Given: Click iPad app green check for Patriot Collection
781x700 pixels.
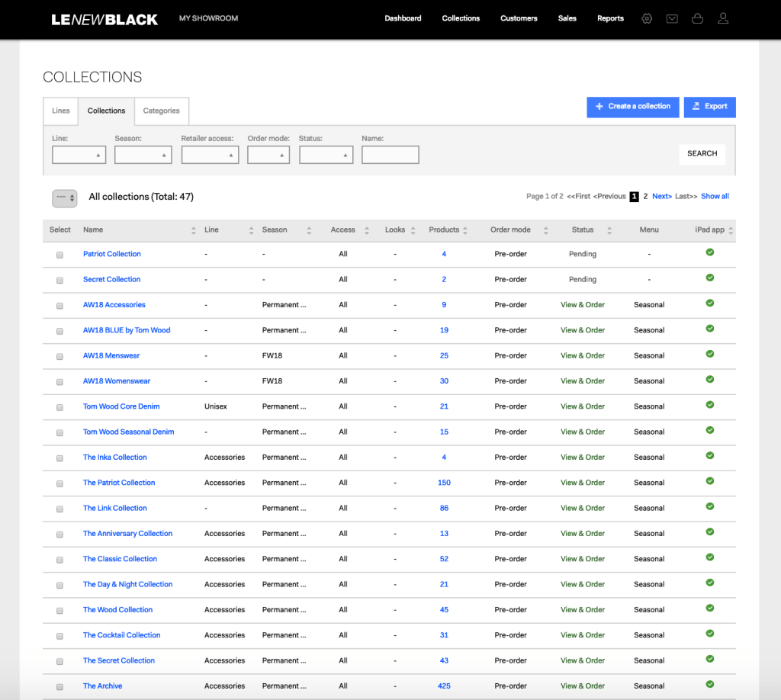Looking at the screenshot, I should point(710,252).
